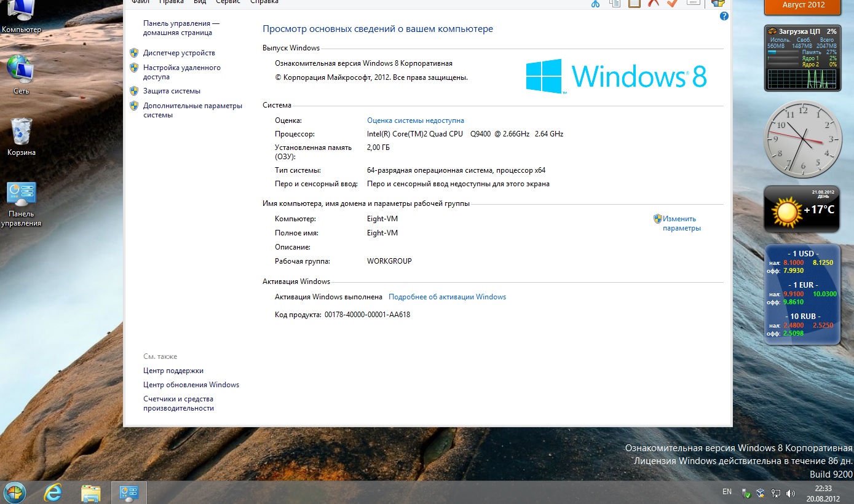Screen dimensions: 854x504
Task: Click the shield icon beside Защита системы
Action: click(134, 90)
